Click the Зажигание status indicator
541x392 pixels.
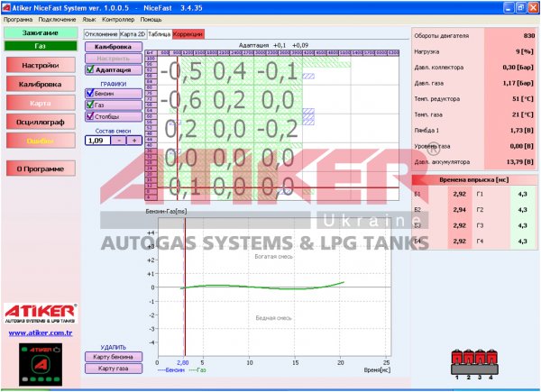pos(41,32)
